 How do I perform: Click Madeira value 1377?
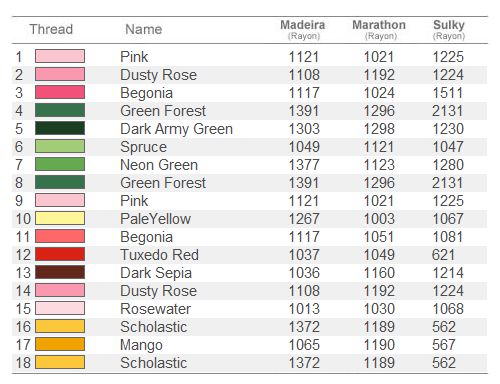click(304, 165)
